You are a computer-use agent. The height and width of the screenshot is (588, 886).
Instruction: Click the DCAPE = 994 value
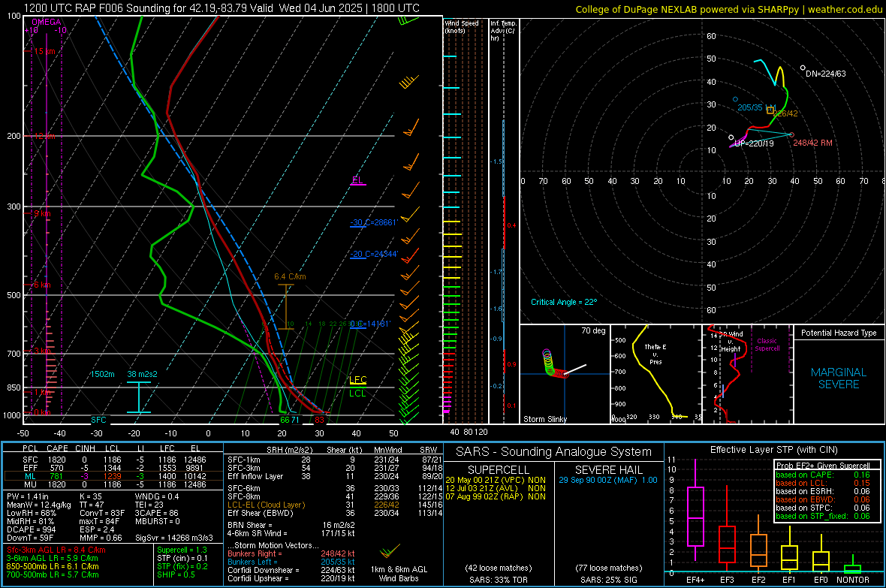pyautogui.click(x=31, y=529)
